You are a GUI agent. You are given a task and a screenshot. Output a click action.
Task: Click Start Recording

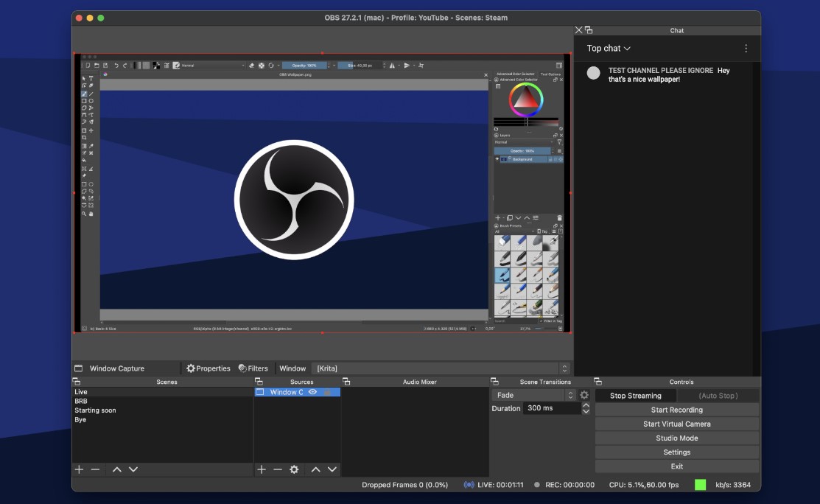[x=676, y=410]
